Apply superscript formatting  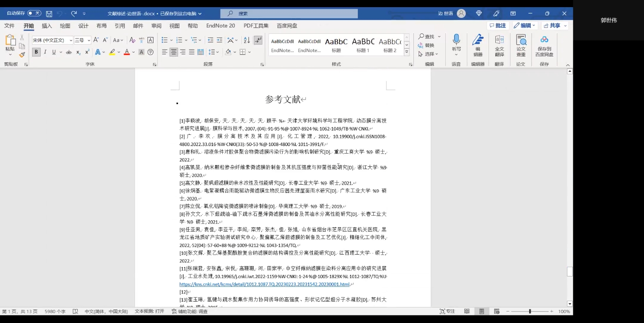87,52
